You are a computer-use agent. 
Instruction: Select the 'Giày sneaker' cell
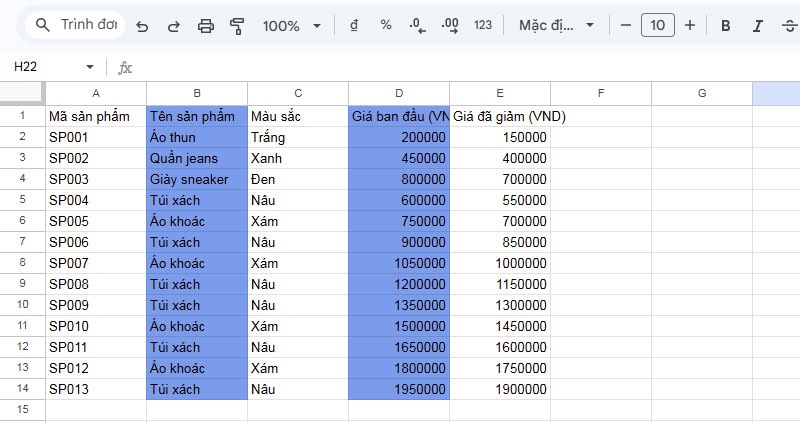(x=197, y=179)
